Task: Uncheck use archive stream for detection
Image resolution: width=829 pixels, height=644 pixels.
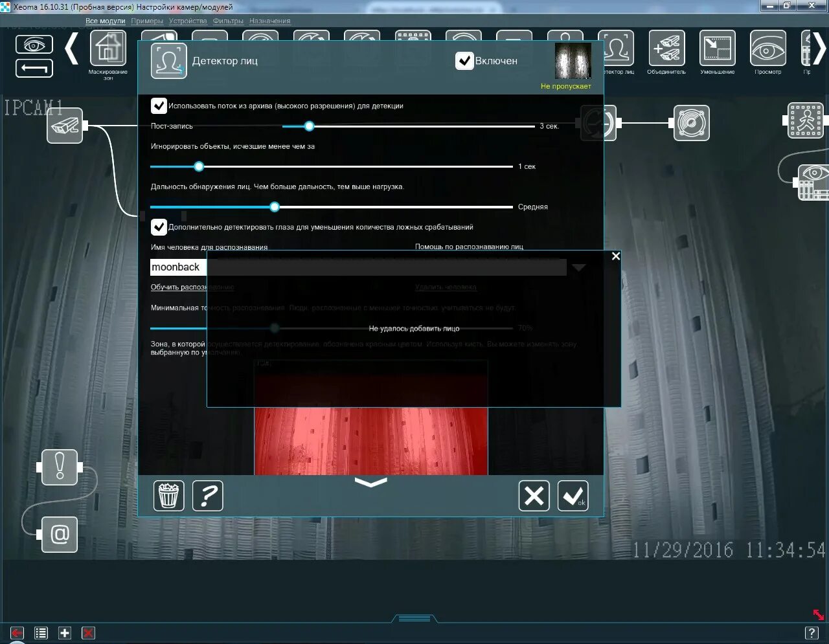Action: pyautogui.click(x=159, y=105)
